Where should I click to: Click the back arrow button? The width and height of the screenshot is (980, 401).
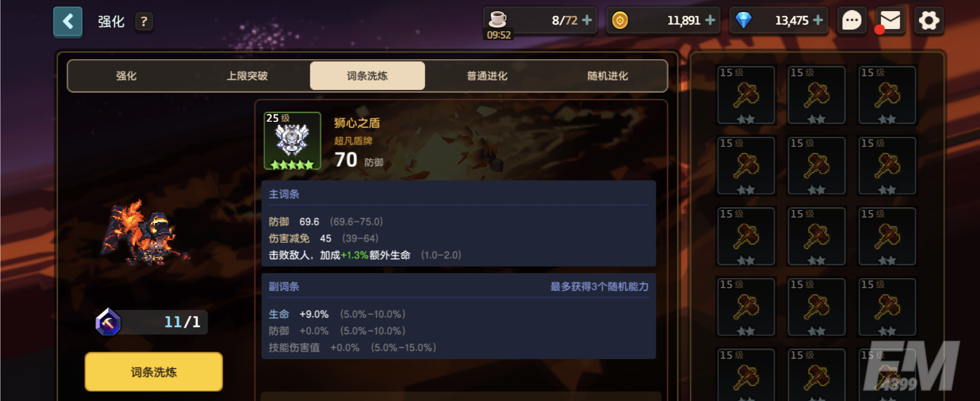coord(68,22)
